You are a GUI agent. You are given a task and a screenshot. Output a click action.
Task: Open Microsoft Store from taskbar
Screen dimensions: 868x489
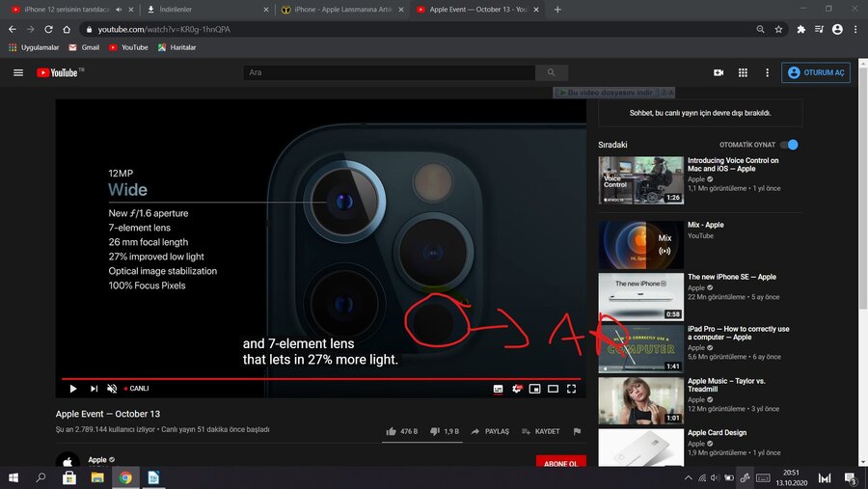(x=69, y=477)
